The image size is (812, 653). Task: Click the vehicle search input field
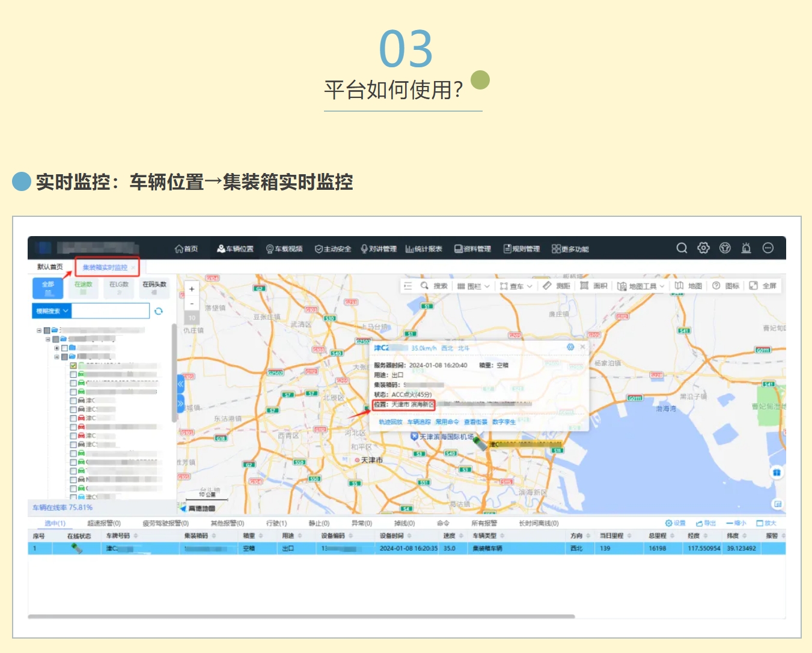tap(111, 311)
